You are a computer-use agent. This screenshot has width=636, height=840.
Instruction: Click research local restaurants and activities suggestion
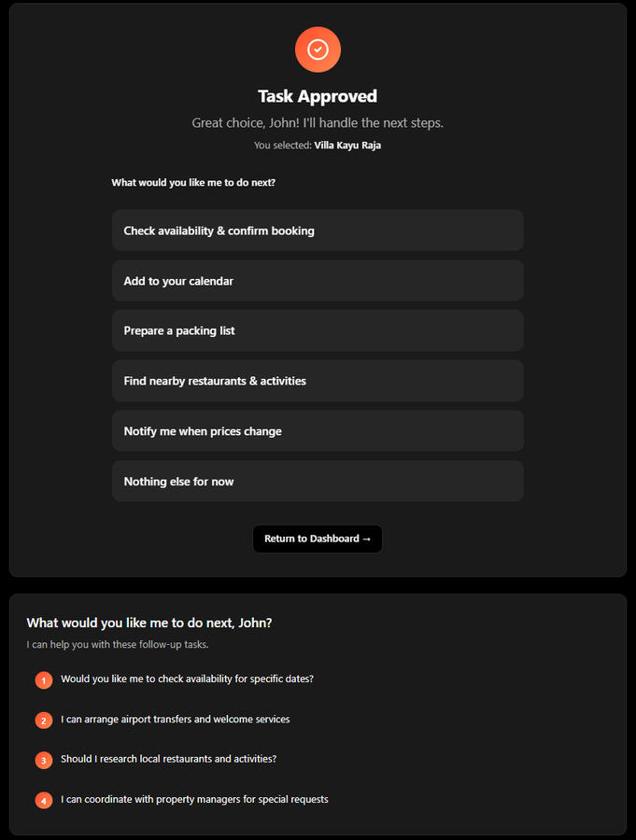[168, 759]
